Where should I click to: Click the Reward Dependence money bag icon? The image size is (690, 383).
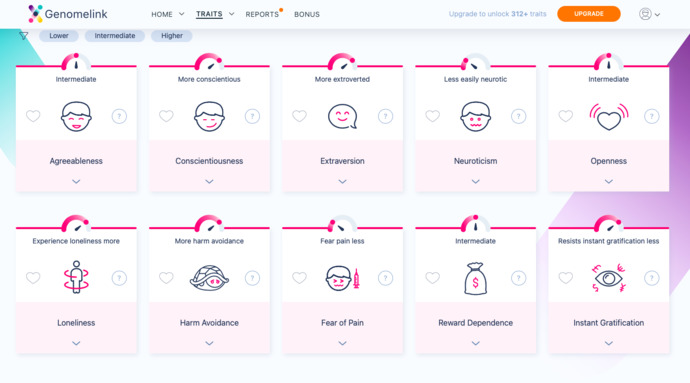point(475,278)
